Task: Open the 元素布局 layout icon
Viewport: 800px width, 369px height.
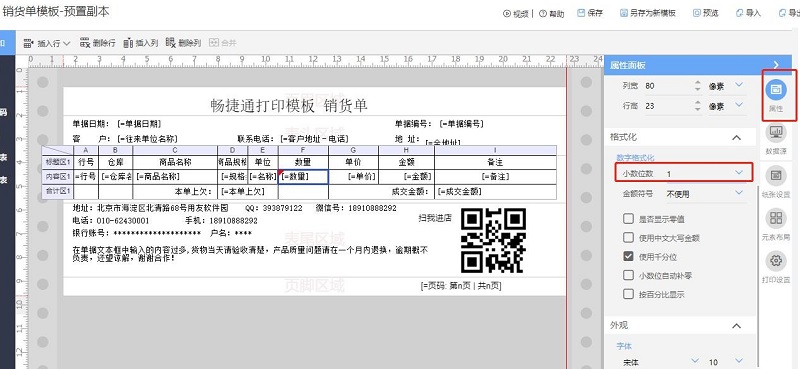Action: click(776, 218)
